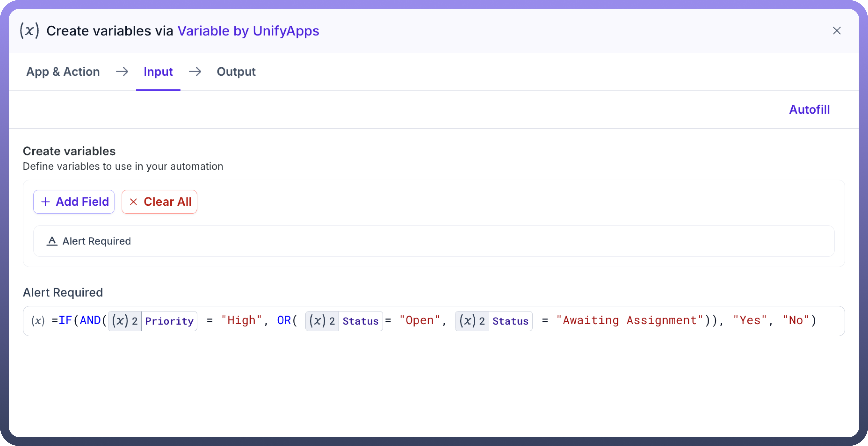
Task: Switch to the App & Action tab
Action: 63,72
